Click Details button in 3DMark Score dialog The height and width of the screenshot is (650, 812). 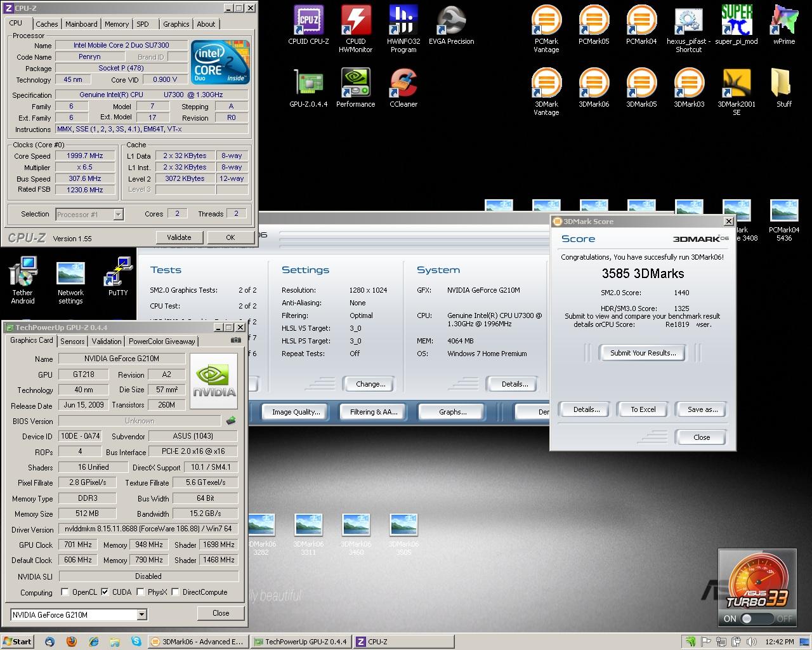coord(586,409)
